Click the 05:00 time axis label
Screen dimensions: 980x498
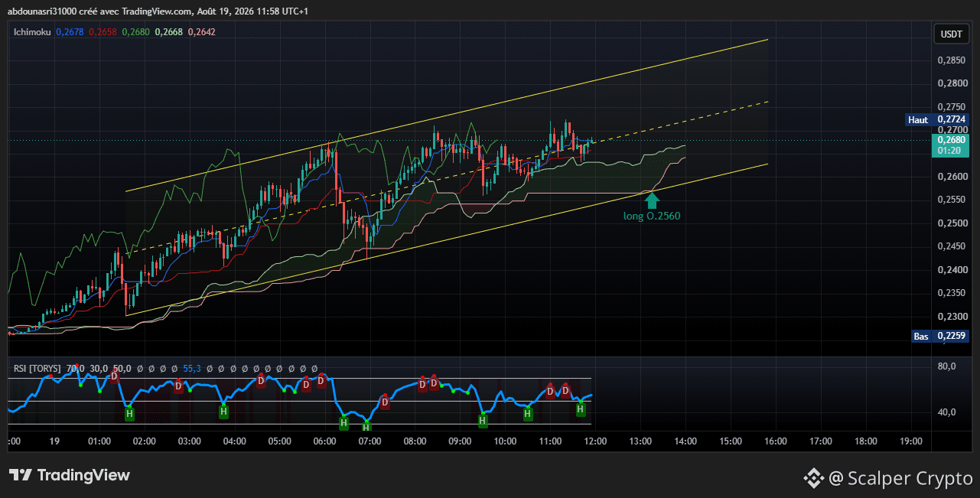tap(279, 441)
